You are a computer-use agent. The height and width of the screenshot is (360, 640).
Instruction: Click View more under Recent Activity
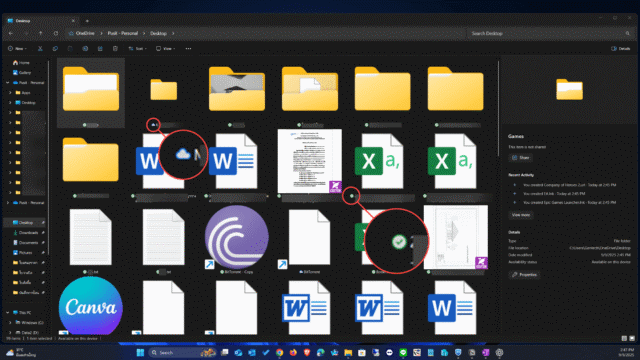pos(521,215)
